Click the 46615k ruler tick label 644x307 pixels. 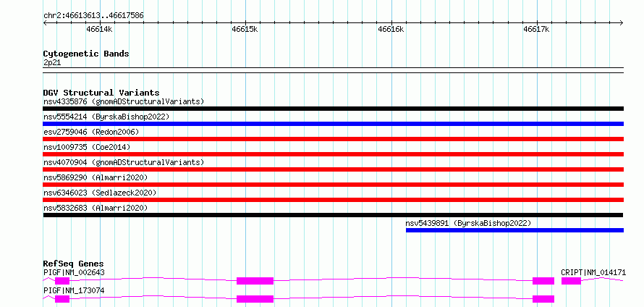(245, 29)
